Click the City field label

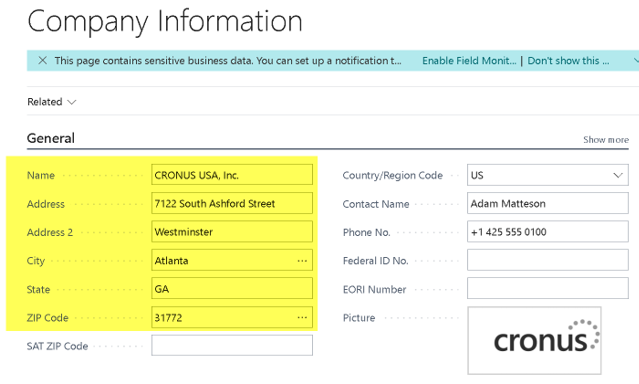click(x=36, y=261)
